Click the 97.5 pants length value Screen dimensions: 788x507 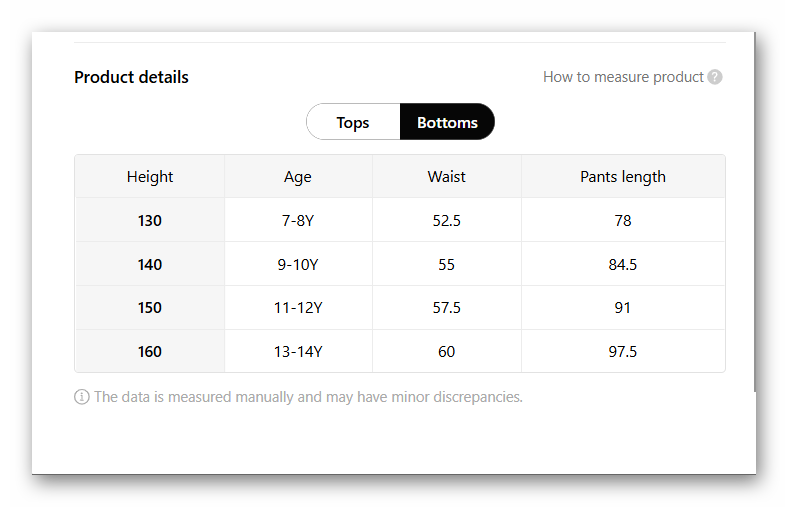[623, 352]
